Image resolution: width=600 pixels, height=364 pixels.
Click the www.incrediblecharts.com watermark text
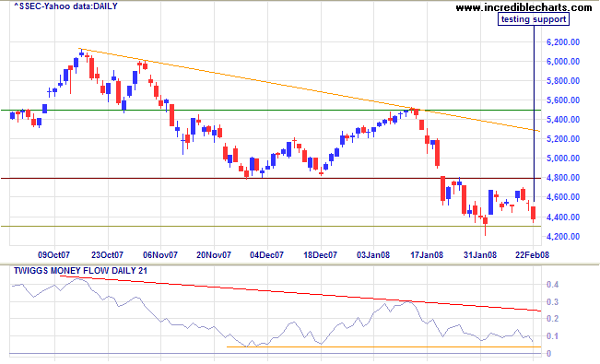pos(524,6)
